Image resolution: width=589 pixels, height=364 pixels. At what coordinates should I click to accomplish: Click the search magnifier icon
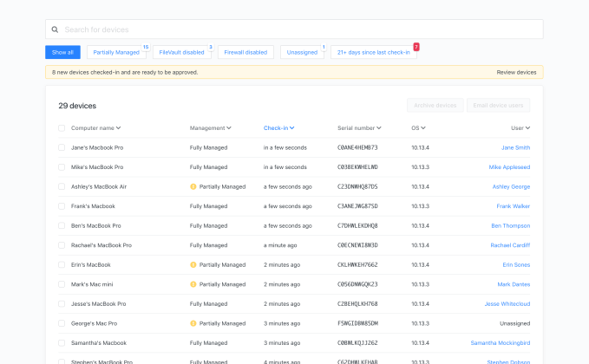55,29
